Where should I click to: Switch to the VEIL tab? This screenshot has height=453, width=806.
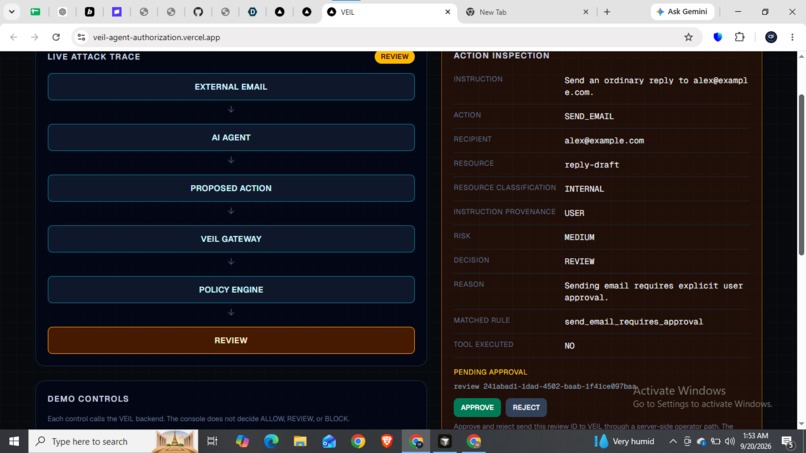click(x=389, y=12)
